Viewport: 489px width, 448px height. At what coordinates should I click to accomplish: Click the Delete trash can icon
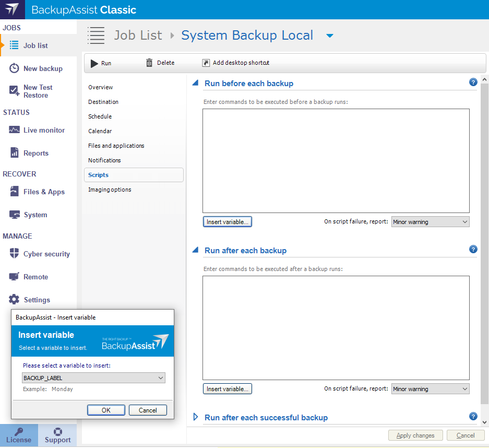pyautogui.click(x=149, y=63)
